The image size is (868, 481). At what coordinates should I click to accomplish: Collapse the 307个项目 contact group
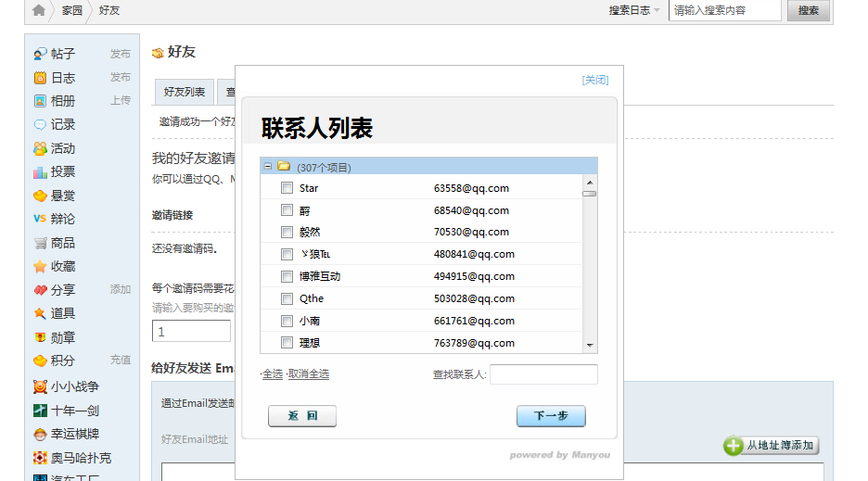pyautogui.click(x=268, y=166)
